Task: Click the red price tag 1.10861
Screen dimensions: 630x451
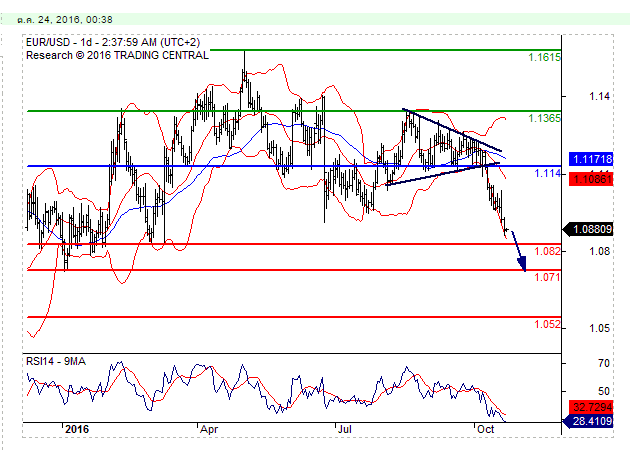Action: pos(591,179)
